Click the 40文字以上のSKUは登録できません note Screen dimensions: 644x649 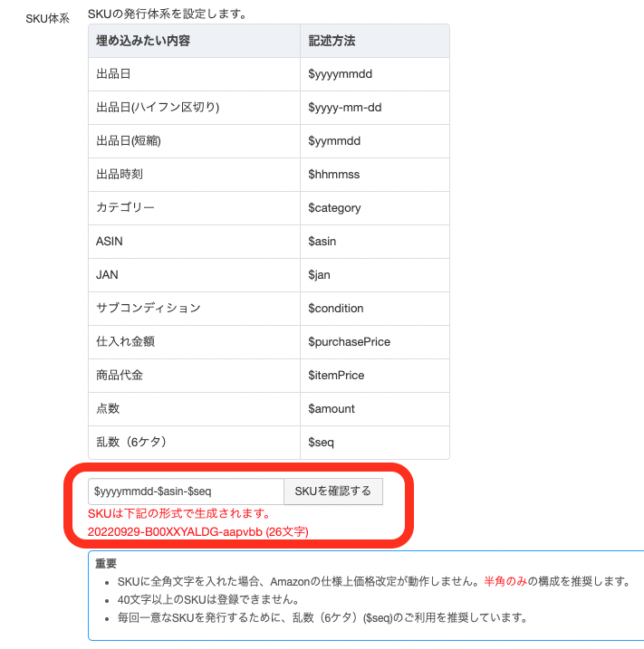point(208,599)
